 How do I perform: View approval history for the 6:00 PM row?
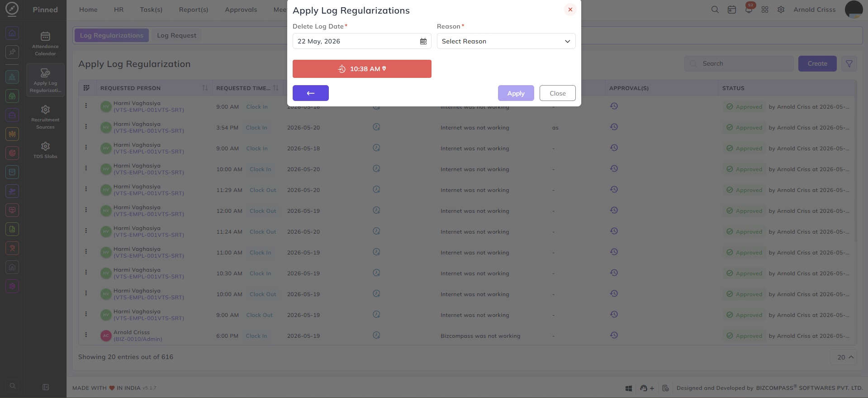click(614, 335)
